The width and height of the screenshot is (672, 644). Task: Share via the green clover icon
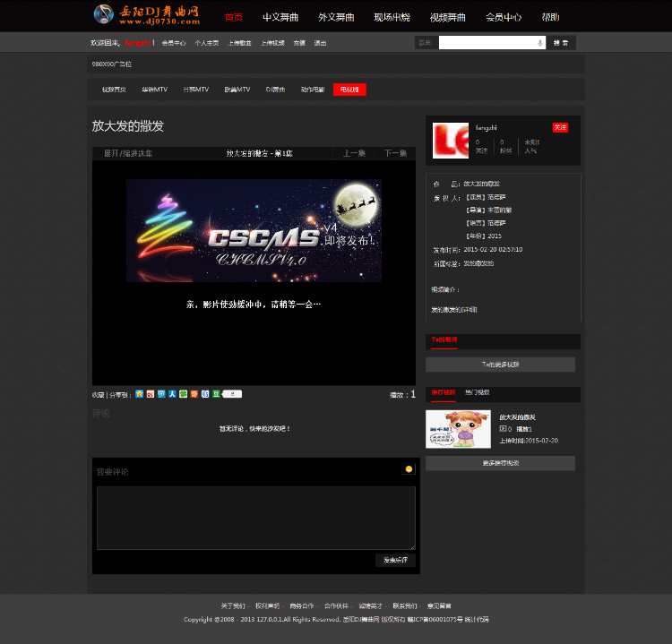coord(183,394)
